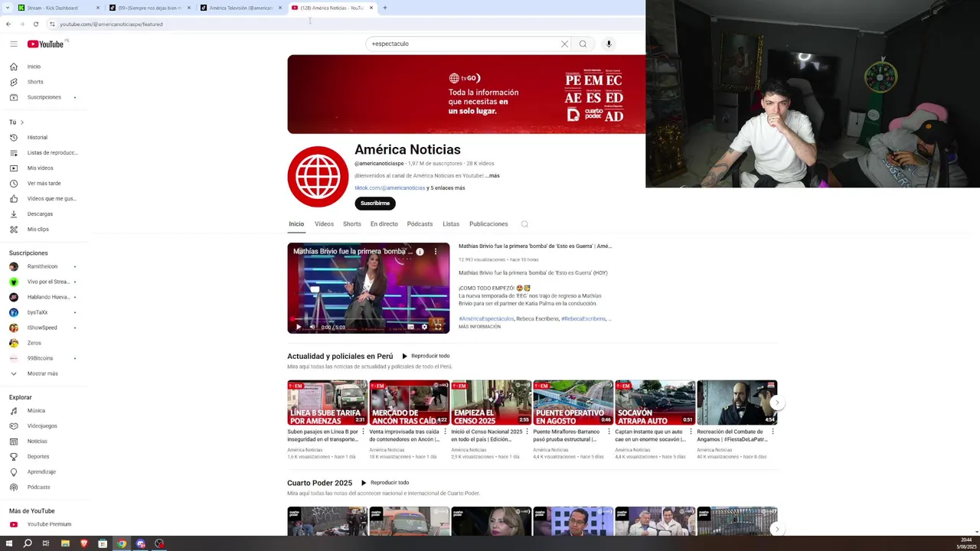The width and height of the screenshot is (980, 551).
Task: Switch to the Pódcasts channel tab
Action: pyautogui.click(x=420, y=224)
